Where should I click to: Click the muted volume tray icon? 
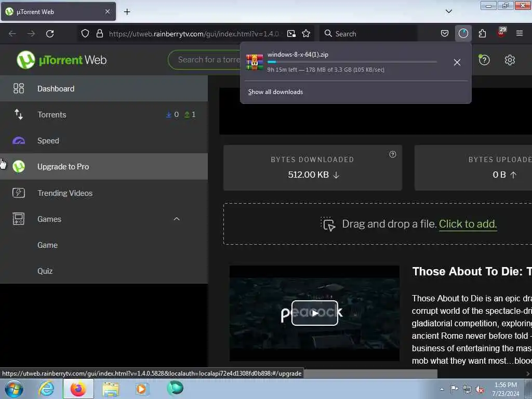(x=480, y=390)
